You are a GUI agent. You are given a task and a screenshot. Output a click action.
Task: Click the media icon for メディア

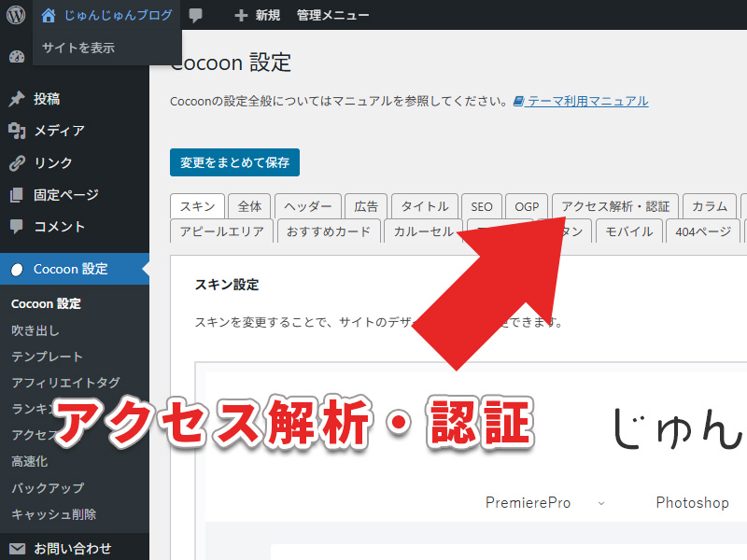coord(17,131)
